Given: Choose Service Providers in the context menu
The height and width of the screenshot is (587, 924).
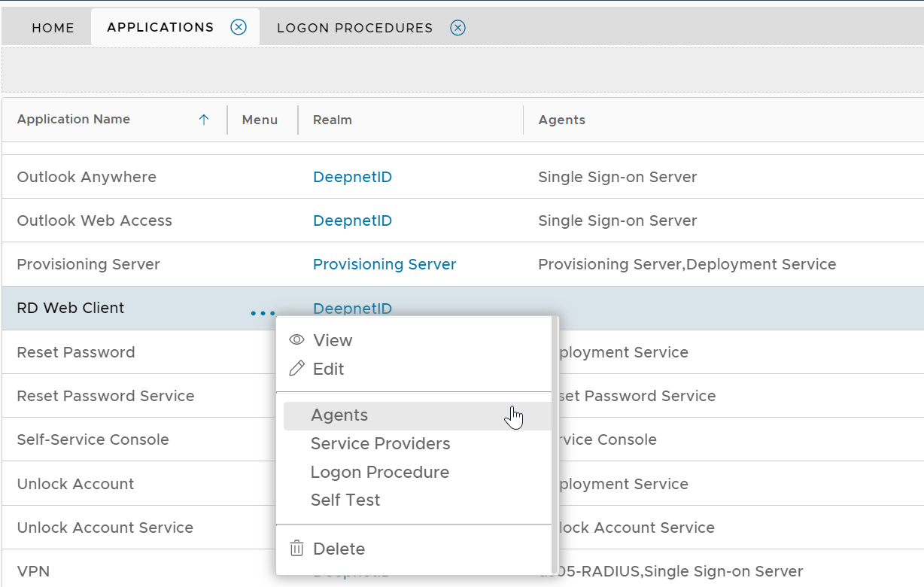Looking at the screenshot, I should [x=380, y=444].
